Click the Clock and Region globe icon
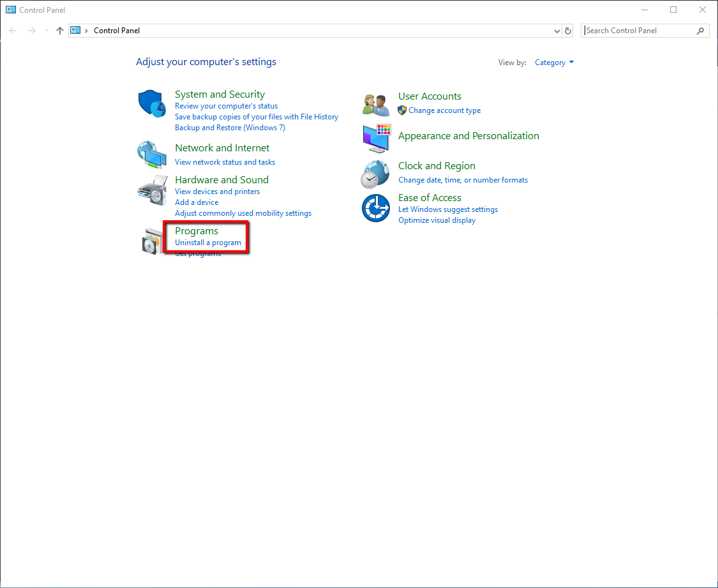 375,174
